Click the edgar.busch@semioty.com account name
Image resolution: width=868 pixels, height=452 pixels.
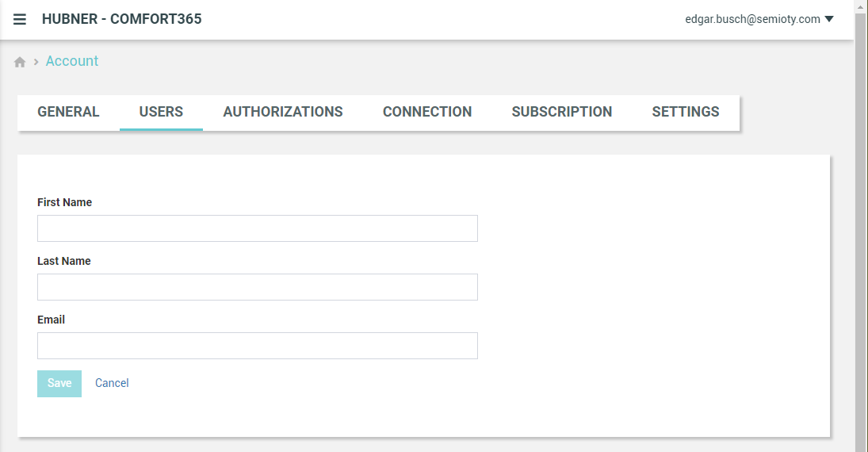(x=752, y=19)
